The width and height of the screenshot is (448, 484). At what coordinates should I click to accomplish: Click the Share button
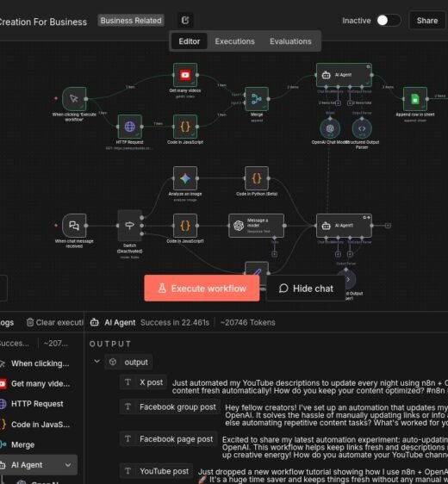tap(427, 21)
